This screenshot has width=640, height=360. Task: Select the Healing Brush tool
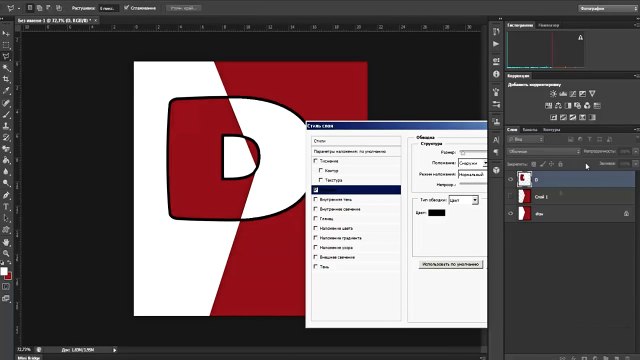click(x=6, y=103)
